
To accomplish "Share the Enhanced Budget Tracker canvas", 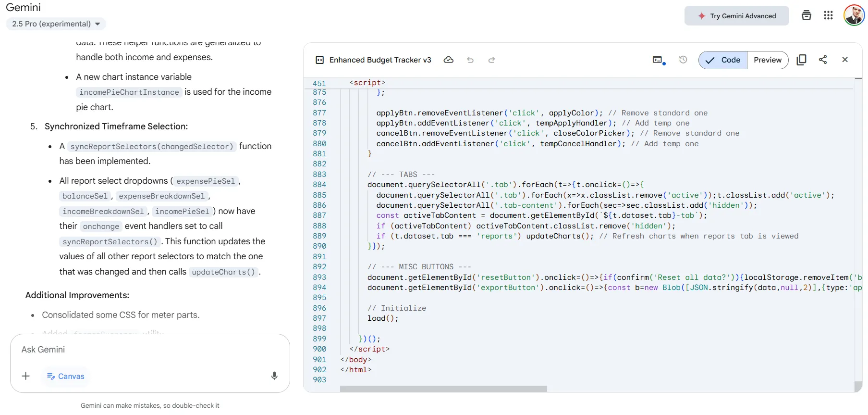I will click(x=823, y=60).
